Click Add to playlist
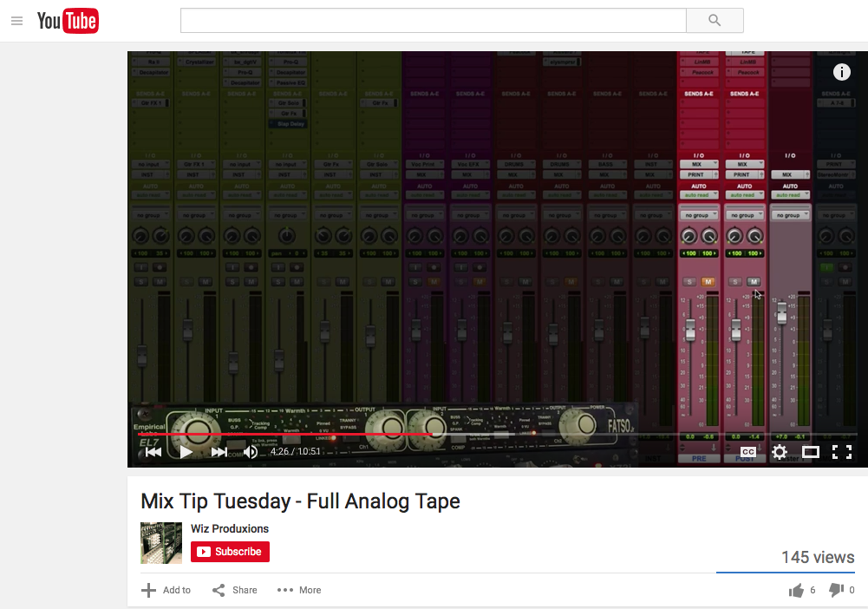 click(x=166, y=590)
